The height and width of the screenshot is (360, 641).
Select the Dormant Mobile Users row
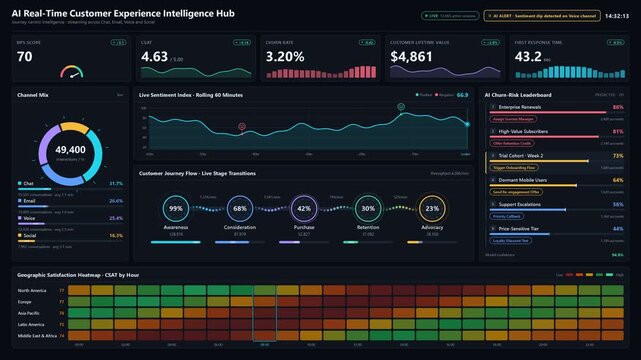pyautogui.click(x=556, y=186)
